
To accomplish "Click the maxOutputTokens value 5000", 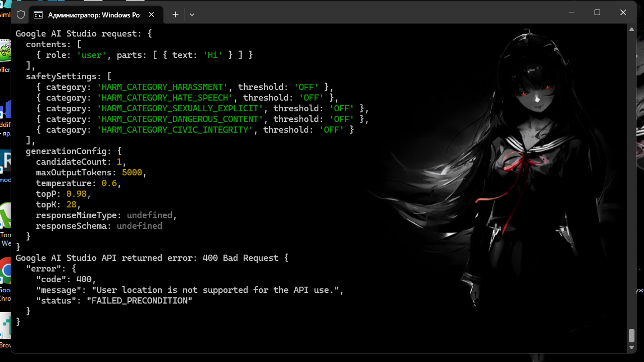I will [x=132, y=173].
